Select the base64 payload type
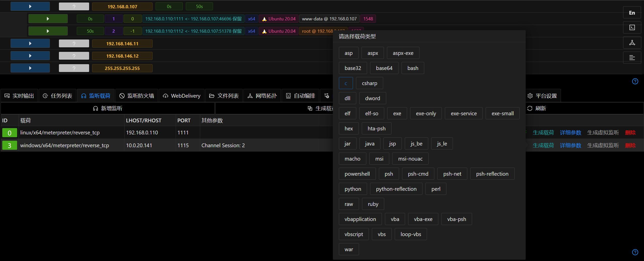 384,68
